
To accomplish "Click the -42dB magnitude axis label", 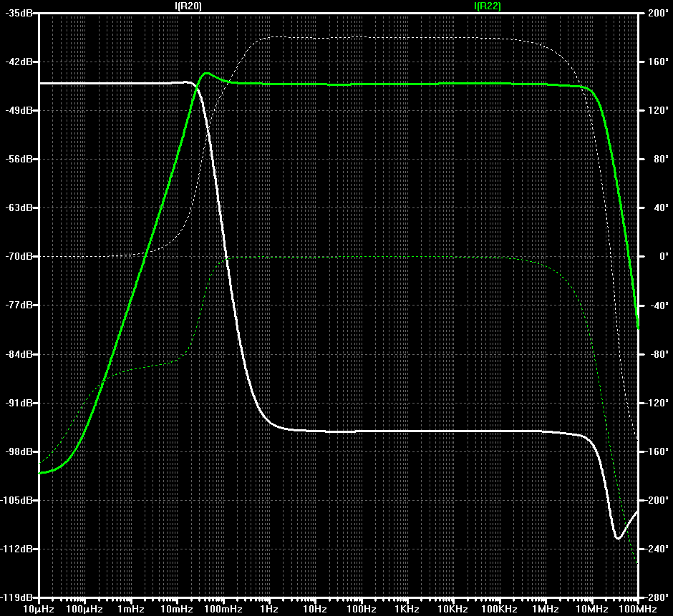I will (19, 62).
